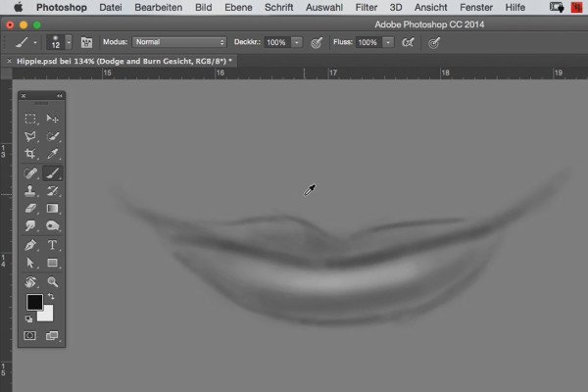The image size is (588, 392).
Task: Open the brush tool preset picker
Action: coord(26,42)
